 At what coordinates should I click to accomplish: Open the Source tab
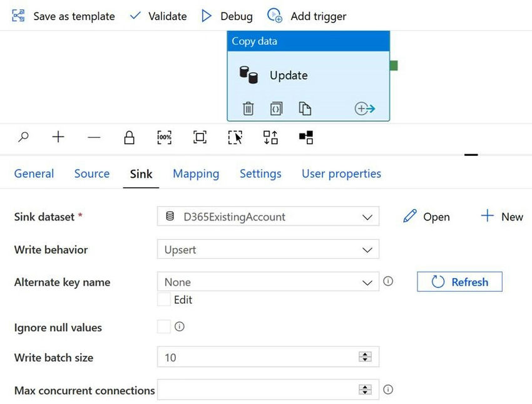(92, 174)
